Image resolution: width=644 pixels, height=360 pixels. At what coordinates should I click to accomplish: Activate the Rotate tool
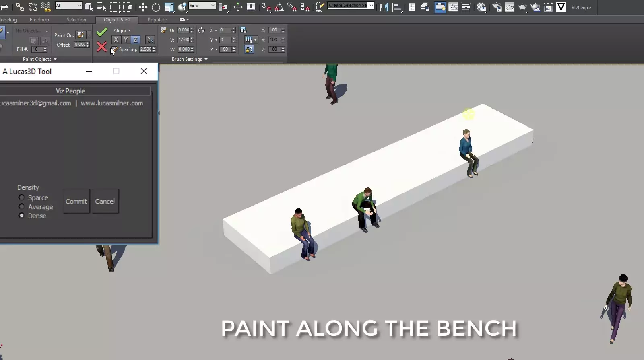coord(156,7)
